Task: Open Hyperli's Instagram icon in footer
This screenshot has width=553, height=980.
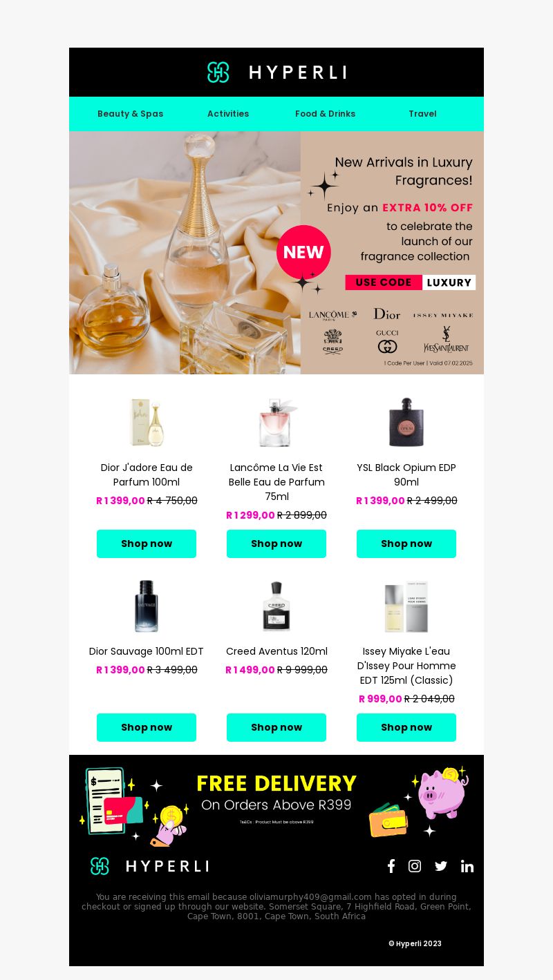Action: 415,866
